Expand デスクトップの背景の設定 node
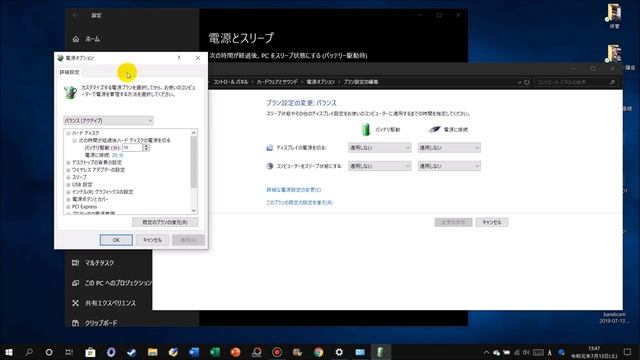 68,162
